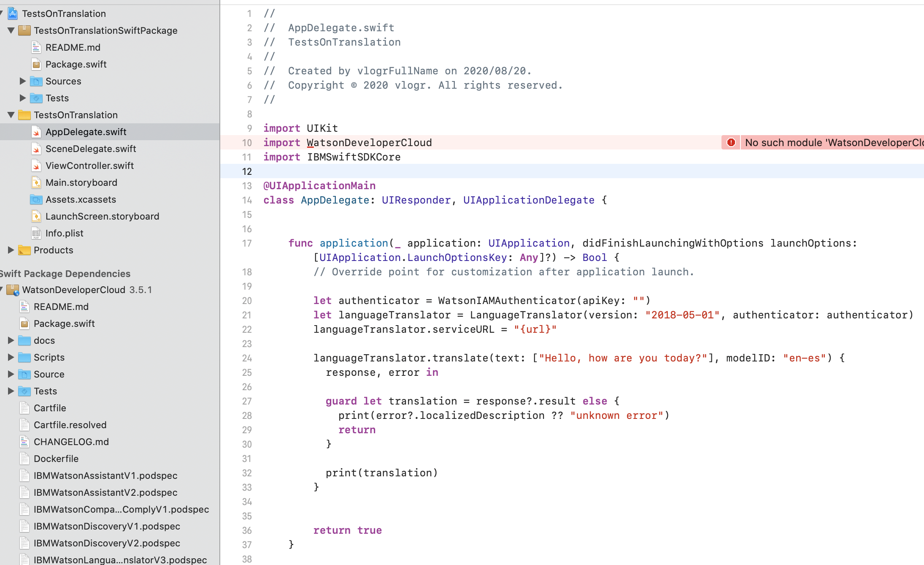Click the '@UIApplicationMain' attribute on line 13
The height and width of the screenshot is (565, 924).
tap(319, 186)
